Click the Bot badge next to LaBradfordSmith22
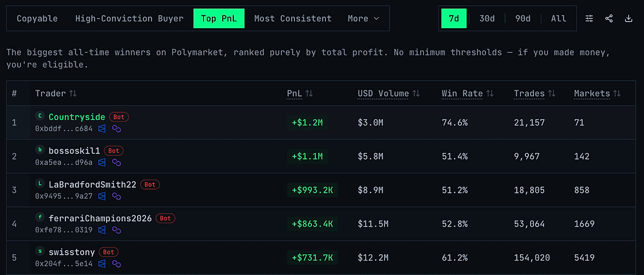Viewport: 644px width, 275px height. click(150, 185)
